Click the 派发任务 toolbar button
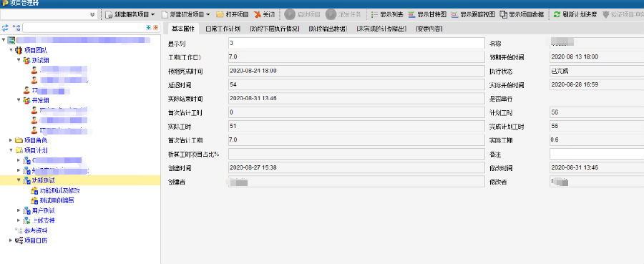This screenshot has height=264, width=644. point(343,14)
